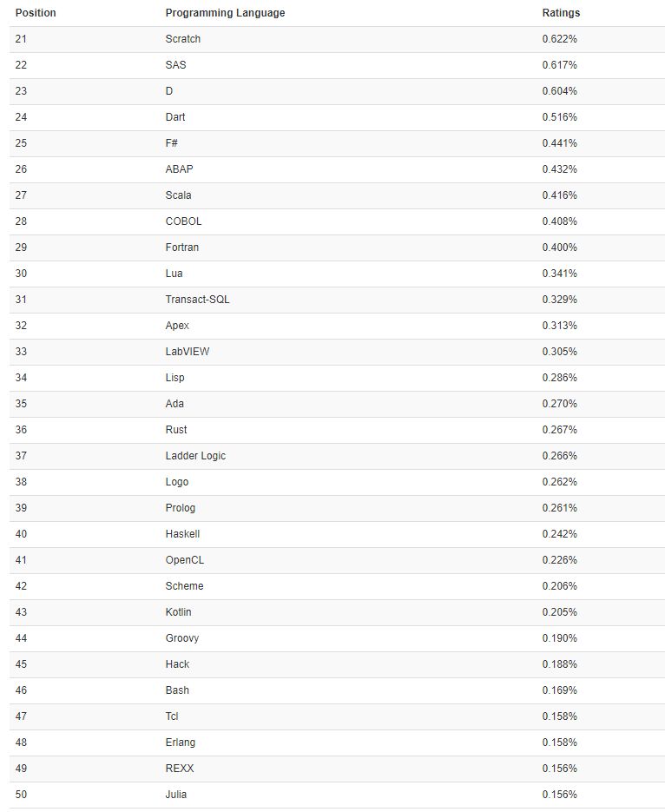The image size is (665, 812).
Task: Select the Rust row language name
Action: (x=176, y=430)
